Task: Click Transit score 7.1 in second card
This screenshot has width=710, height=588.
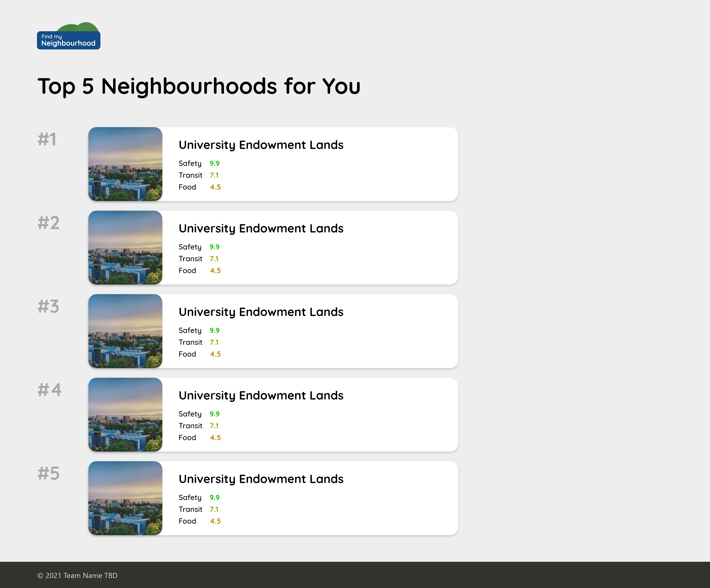Action: pos(214,259)
